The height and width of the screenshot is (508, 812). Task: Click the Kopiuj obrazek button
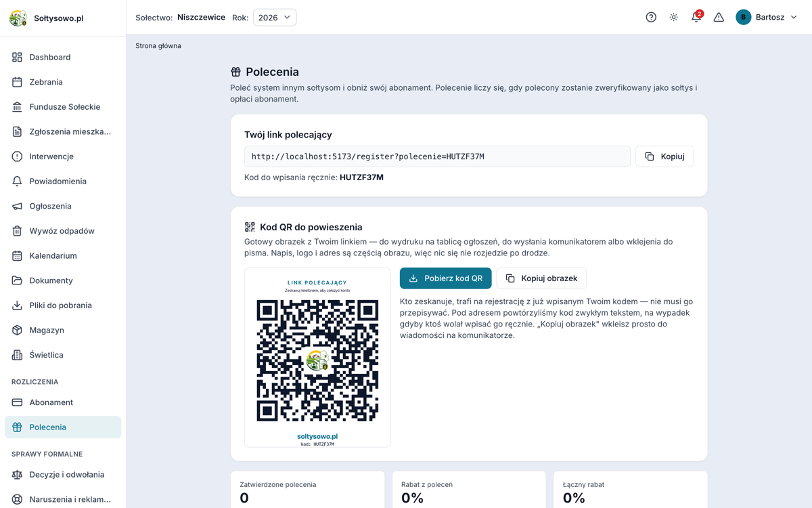[541, 278]
